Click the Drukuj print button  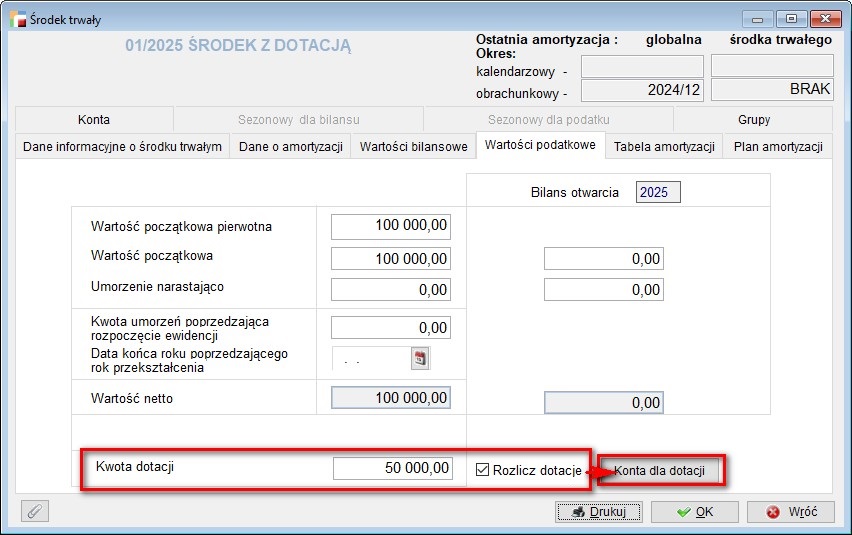click(598, 512)
